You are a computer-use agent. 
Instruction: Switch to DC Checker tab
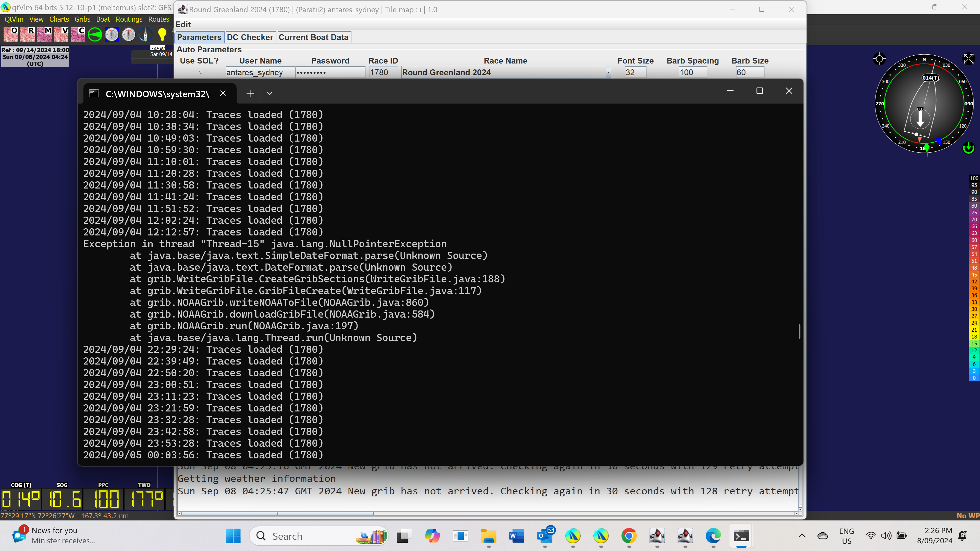[x=250, y=37]
